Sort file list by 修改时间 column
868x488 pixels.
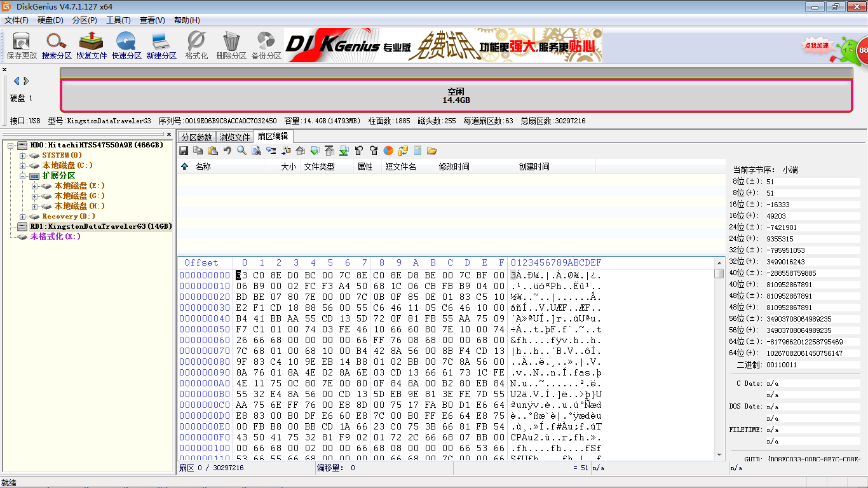coord(475,166)
